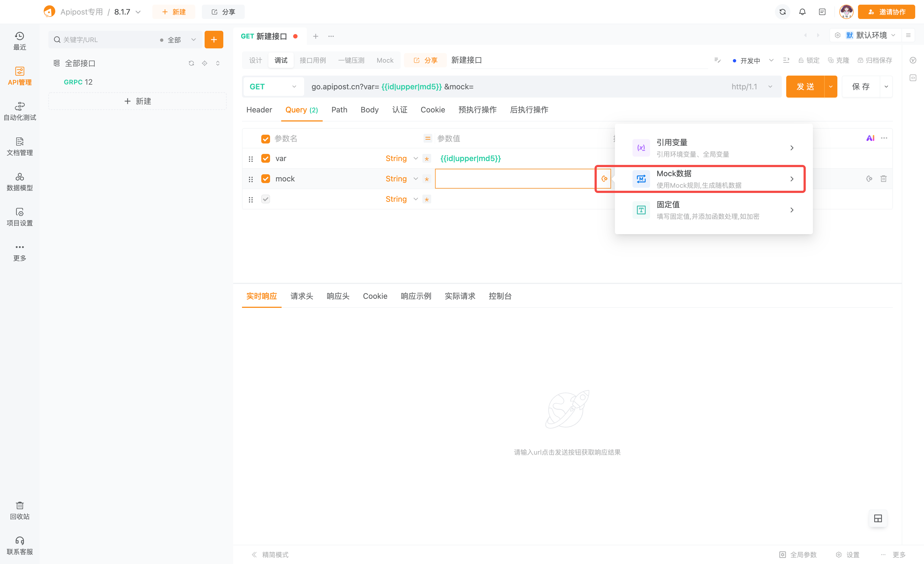Open the 回收站 recycle bin

20,510
